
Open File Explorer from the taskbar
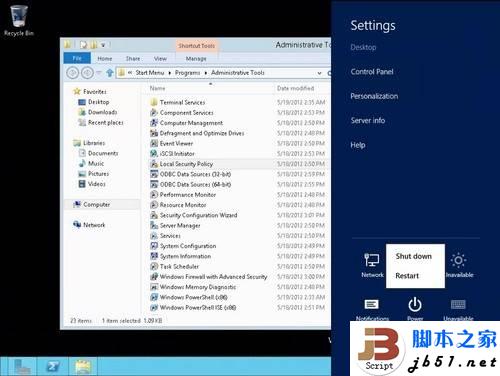coord(83,367)
